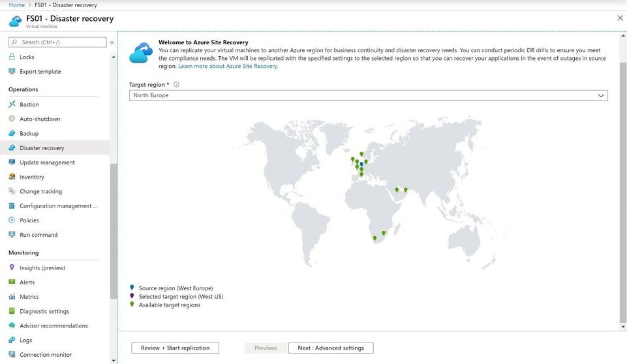Click Available target regions legend text
627x364 pixels.
pos(170,305)
